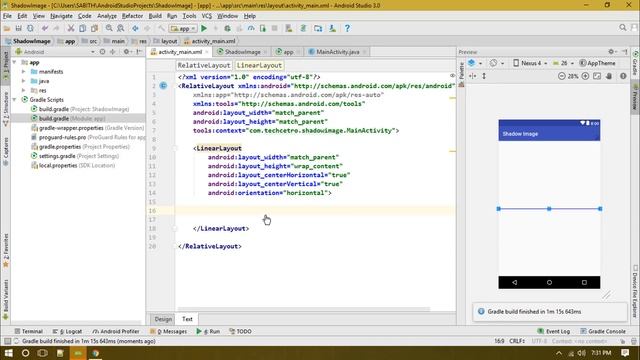Click LinearLayout breadcrumb in editor
The image size is (640, 360).
[x=259, y=65]
